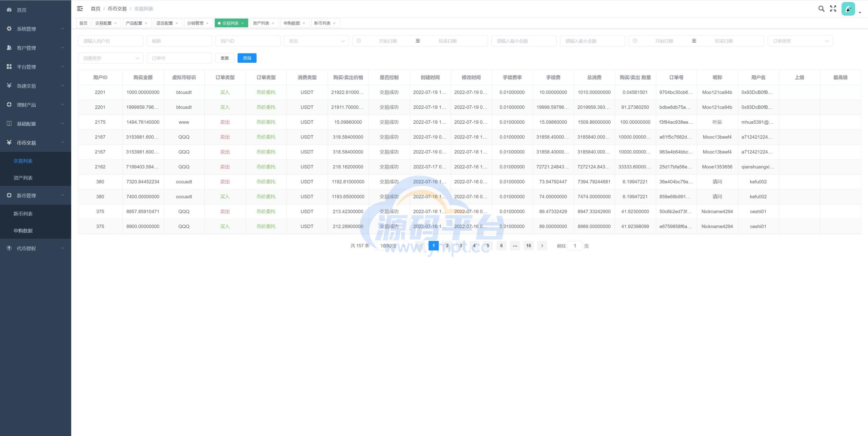Go to next page arrow
Viewport: 868px width, 436px height.
pyautogui.click(x=542, y=246)
